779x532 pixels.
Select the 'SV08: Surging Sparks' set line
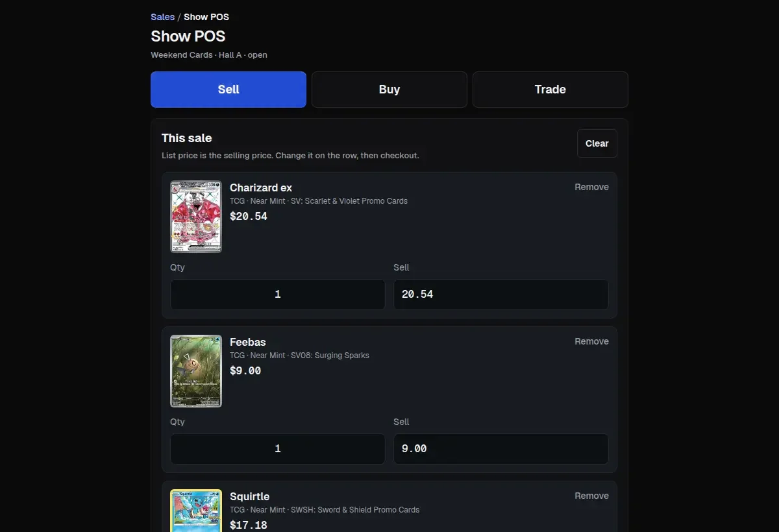click(299, 356)
